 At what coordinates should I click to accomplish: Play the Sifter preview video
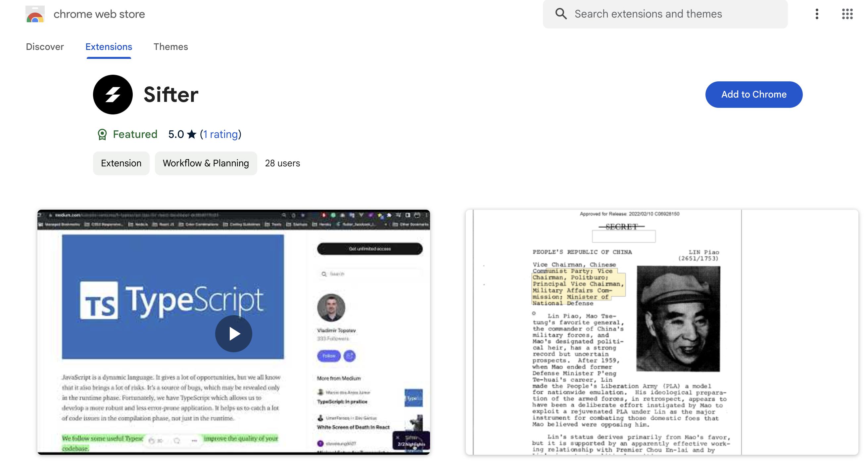[233, 334]
